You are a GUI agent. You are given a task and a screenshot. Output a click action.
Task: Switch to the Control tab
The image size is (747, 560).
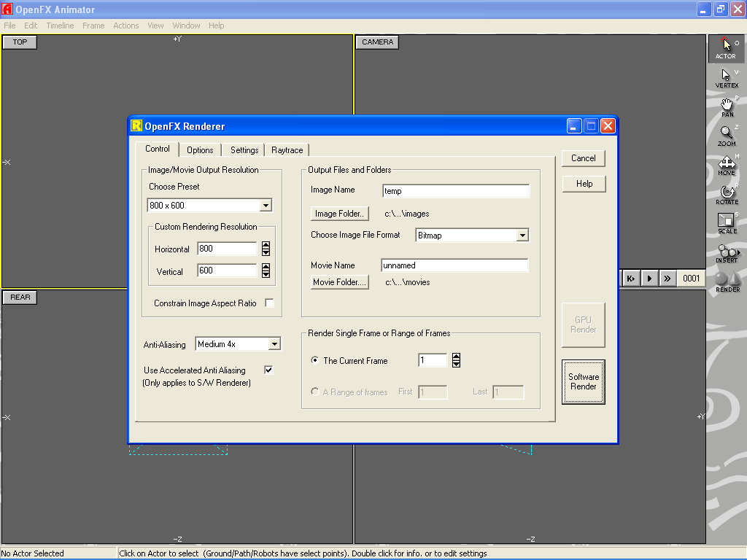(x=158, y=149)
